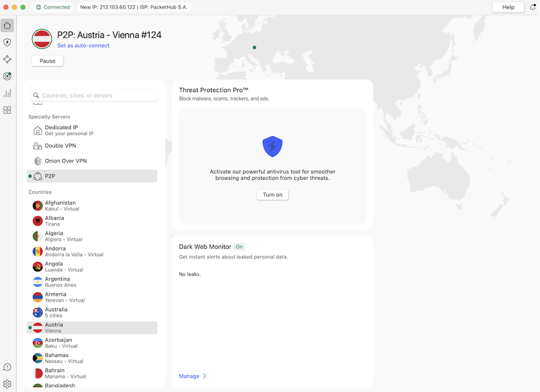Connect to Albania Tirana
The width and height of the screenshot is (540, 392).
point(92,221)
